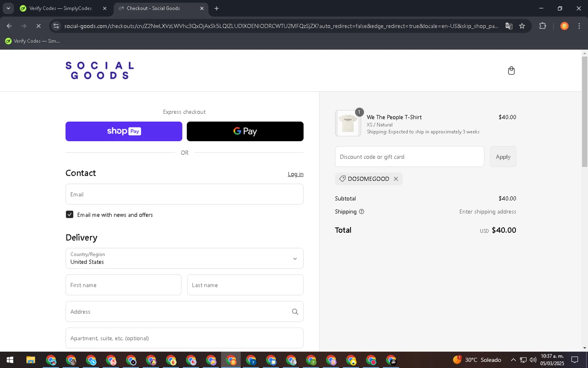Show hidden system tray icons
Viewport: 588px width, 368px height.
click(513, 360)
